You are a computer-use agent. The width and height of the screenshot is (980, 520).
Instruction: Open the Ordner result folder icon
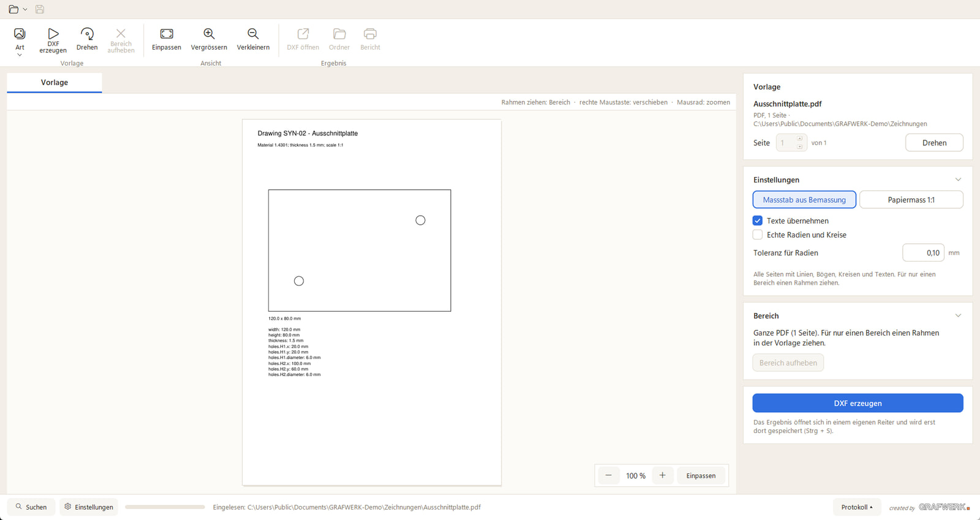tap(339, 40)
